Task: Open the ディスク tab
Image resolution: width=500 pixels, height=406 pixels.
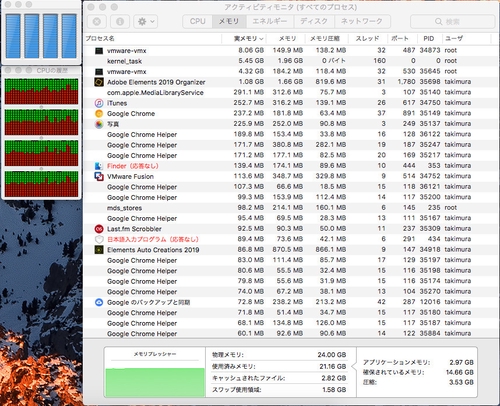Action: pos(314,21)
